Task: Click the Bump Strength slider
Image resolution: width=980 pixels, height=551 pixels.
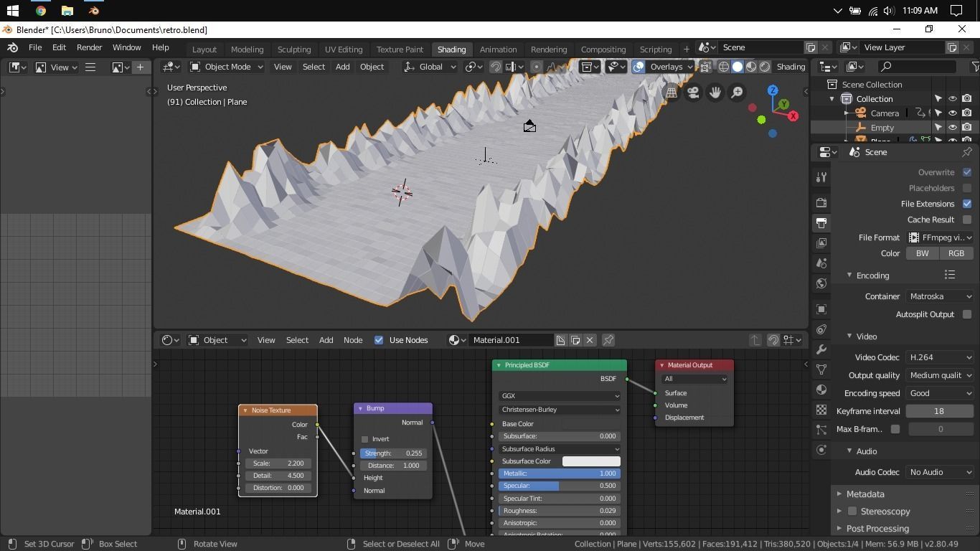Action: [x=393, y=453]
